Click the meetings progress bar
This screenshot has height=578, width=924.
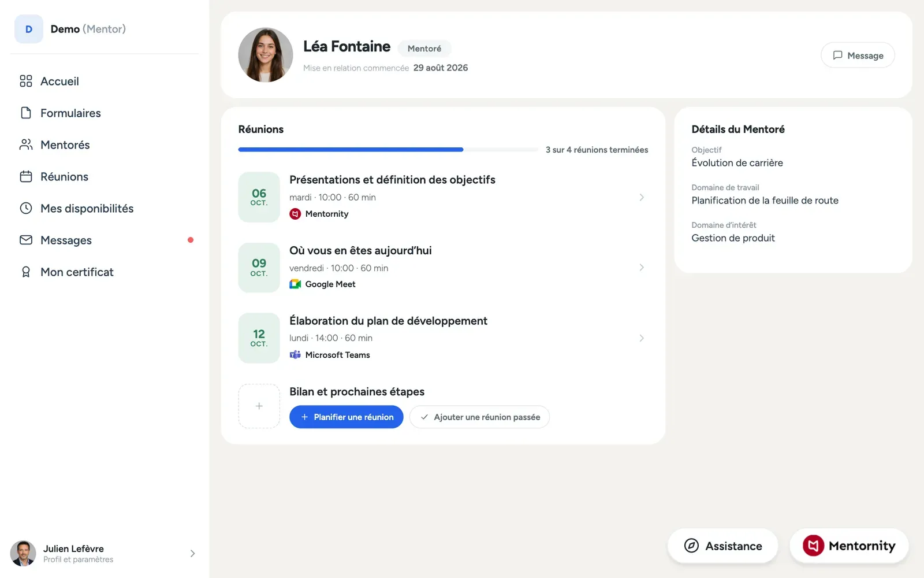click(388, 150)
